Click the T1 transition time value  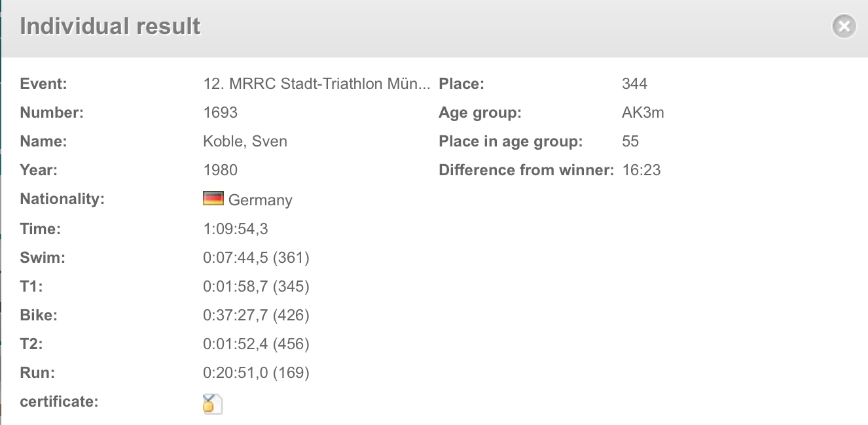256,286
